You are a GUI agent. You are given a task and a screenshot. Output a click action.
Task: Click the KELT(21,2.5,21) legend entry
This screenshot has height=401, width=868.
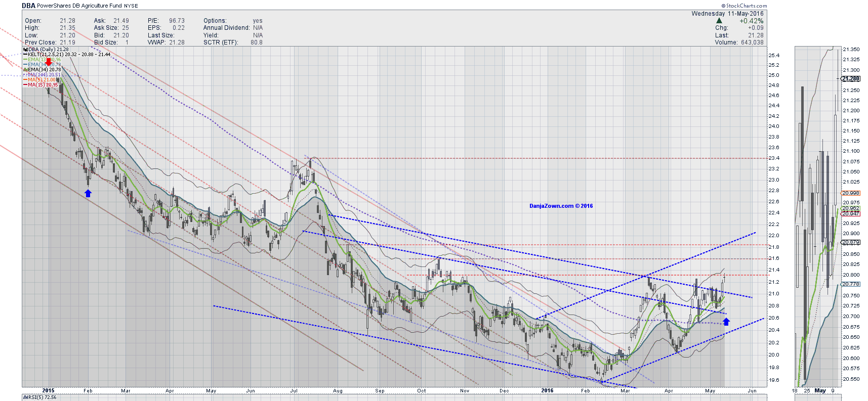pyautogui.click(x=69, y=55)
